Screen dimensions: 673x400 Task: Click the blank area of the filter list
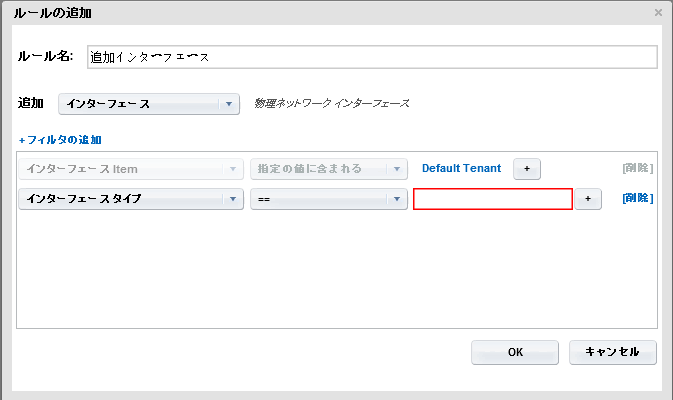[336, 270]
